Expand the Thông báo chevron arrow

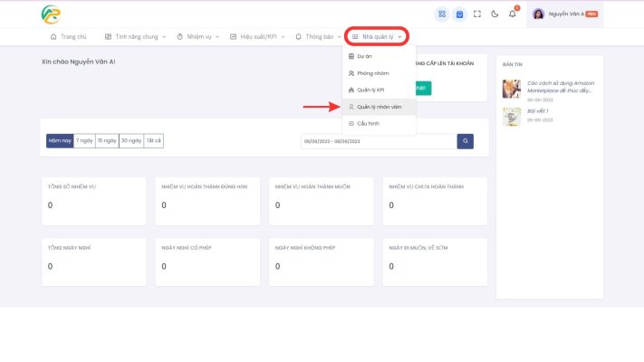pyautogui.click(x=340, y=37)
